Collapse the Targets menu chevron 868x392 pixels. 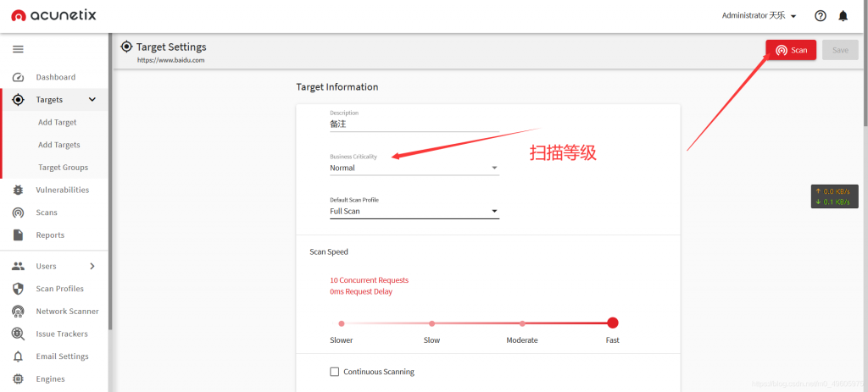[x=92, y=100]
